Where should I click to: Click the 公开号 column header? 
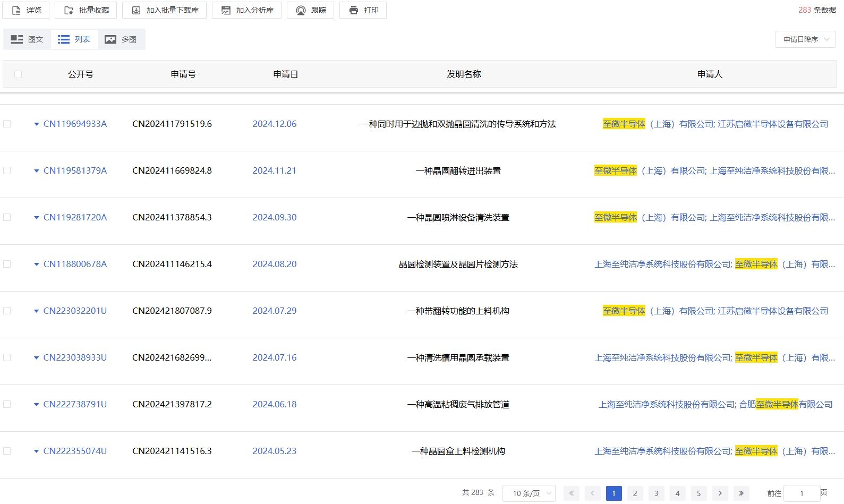[x=81, y=74]
